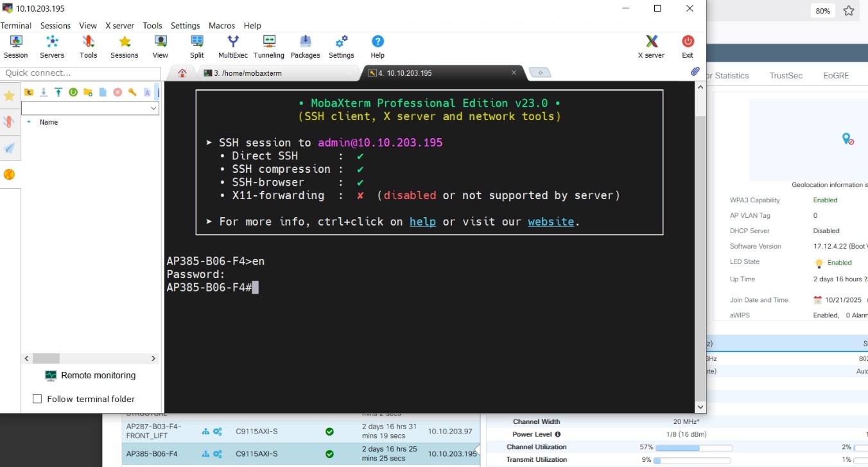Open the MultiExec tool
Image resolution: width=868 pixels, height=467 pixels.
232,47
